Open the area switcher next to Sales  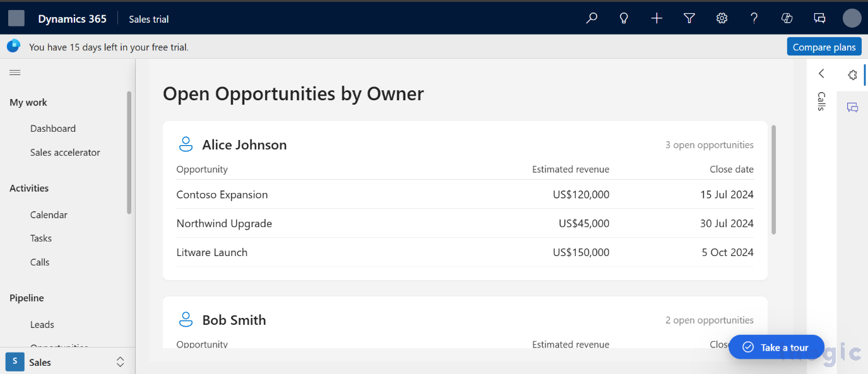[120, 361]
